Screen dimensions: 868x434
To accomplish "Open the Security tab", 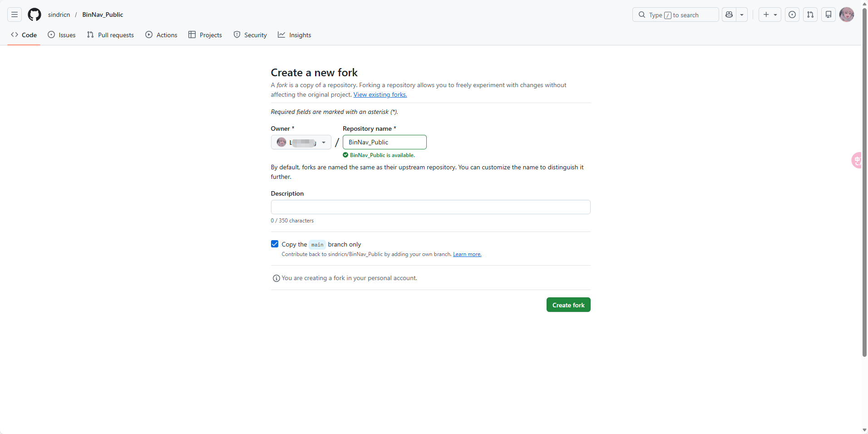I will point(250,35).
